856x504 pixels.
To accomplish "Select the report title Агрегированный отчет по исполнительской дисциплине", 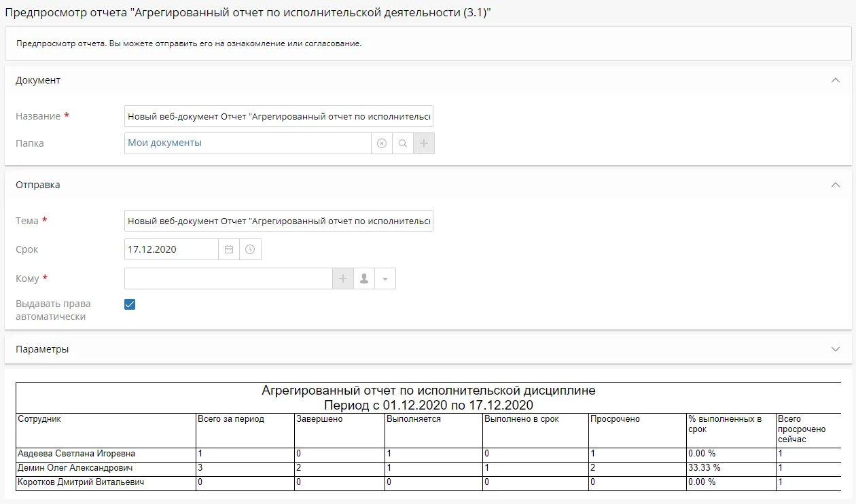I will pyautogui.click(x=429, y=391).
